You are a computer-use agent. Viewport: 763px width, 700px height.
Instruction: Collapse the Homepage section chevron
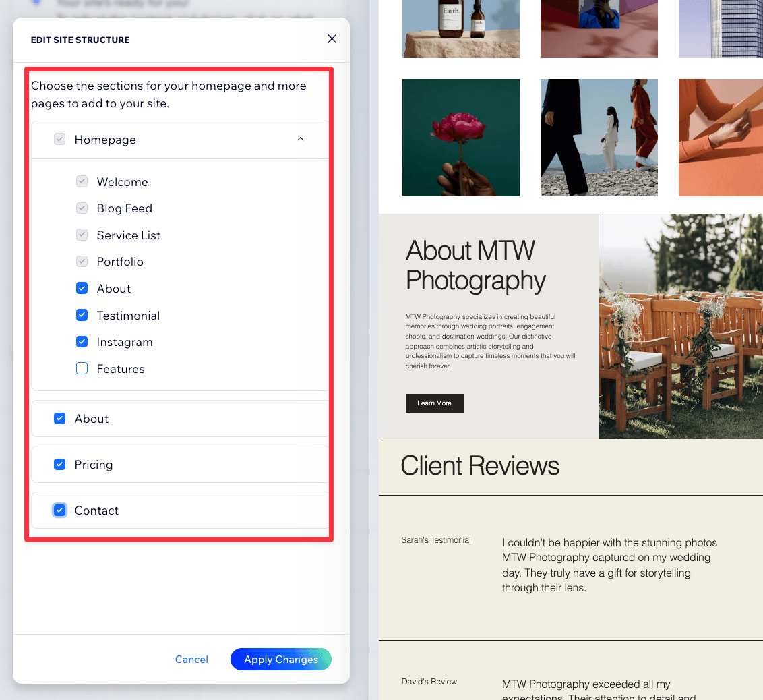pos(301,139)
